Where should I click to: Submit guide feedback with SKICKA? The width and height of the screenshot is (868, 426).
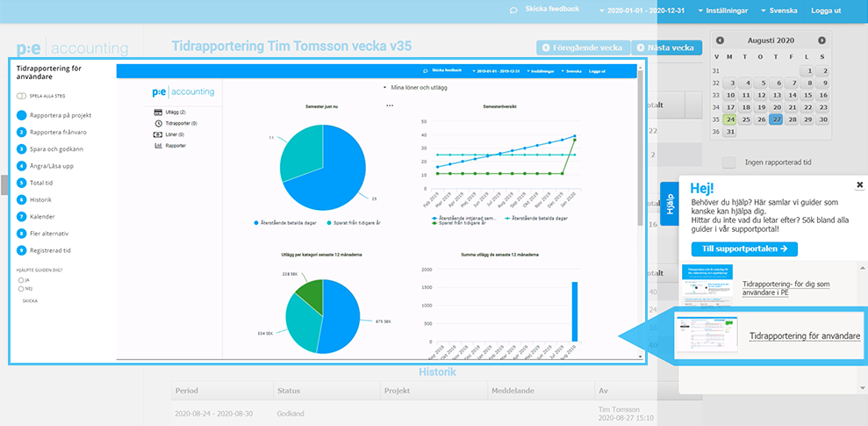click(x=30, y=300)
